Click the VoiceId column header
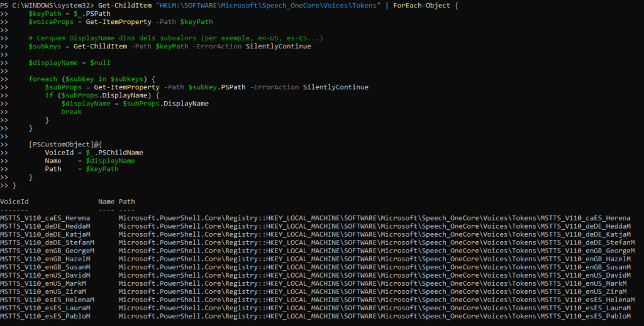The image size is (644, 326). (x=14, y=202)
